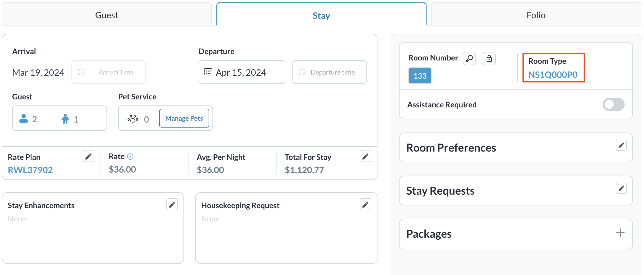The height and width of the screenshot is (275, 644).
Task: Toggle the Assistance Required switch
Action: point(613,104)
